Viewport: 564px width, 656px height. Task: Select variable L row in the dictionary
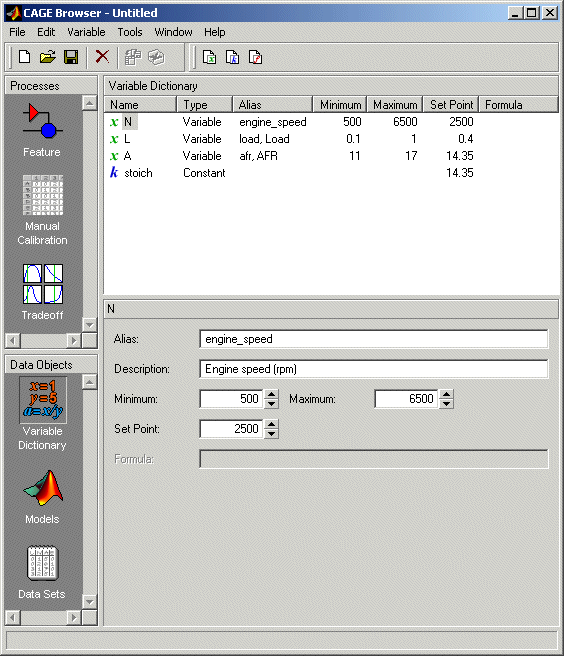pos(331,139)
